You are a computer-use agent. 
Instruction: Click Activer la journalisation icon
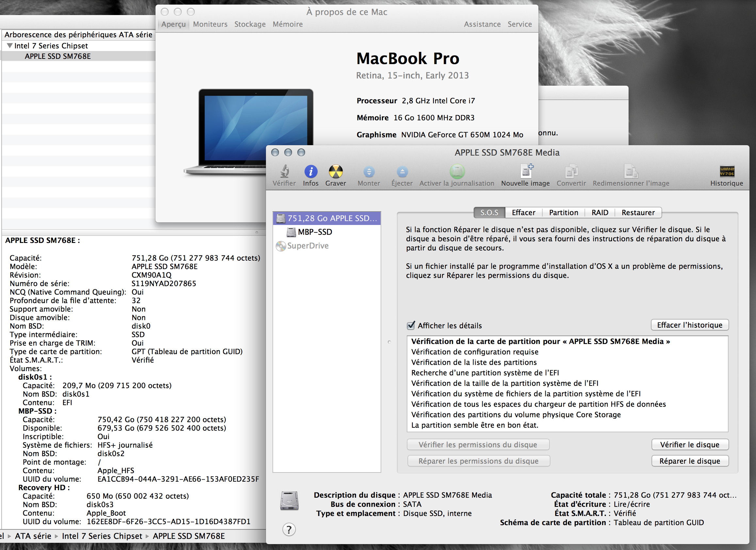[457, 171]
